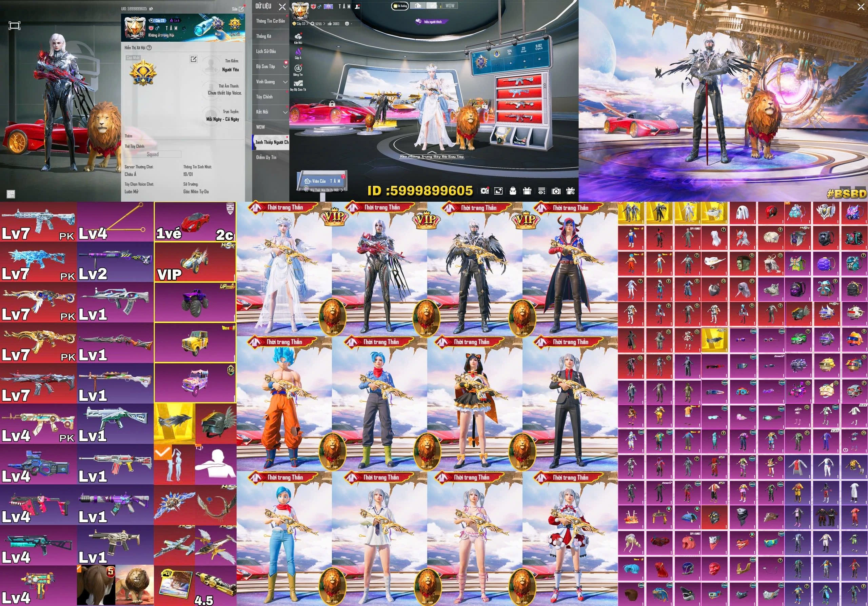Switch to the house icon tab
868x606 pixels.
point(418,6)
